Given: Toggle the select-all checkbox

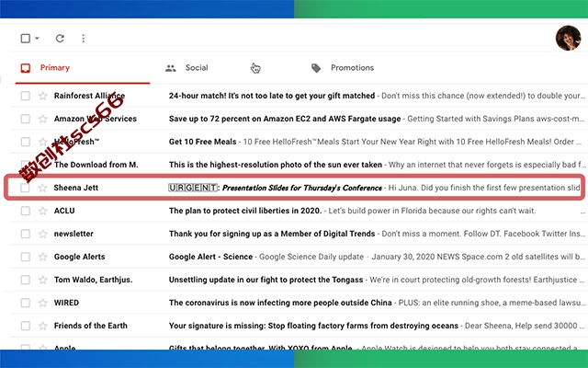Looking at the screenshot, I should tap(26, 39).
